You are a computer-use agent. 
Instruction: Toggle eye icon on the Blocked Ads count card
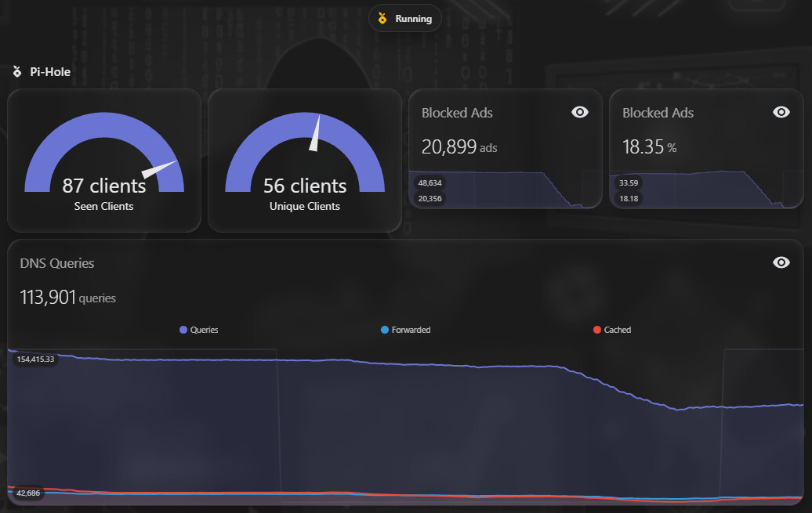[x=579, y=112]
